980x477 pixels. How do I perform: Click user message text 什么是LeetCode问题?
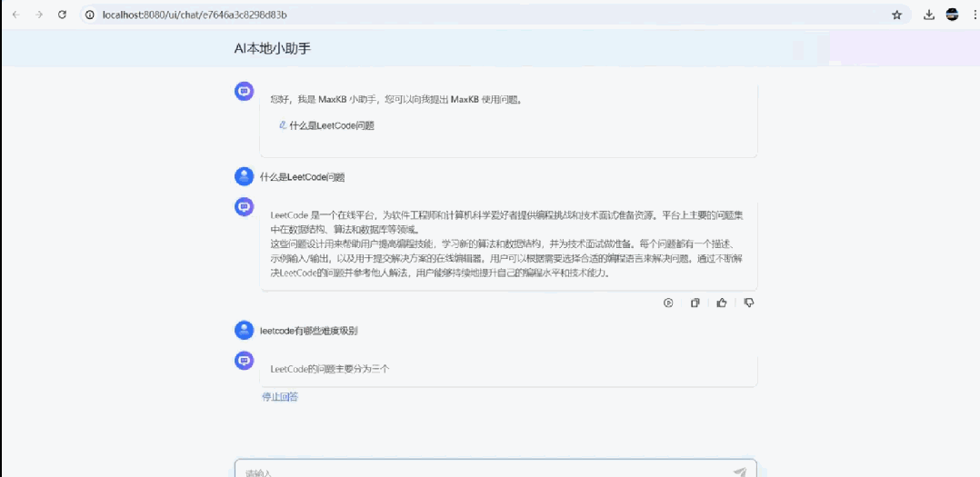pos(303,177)
